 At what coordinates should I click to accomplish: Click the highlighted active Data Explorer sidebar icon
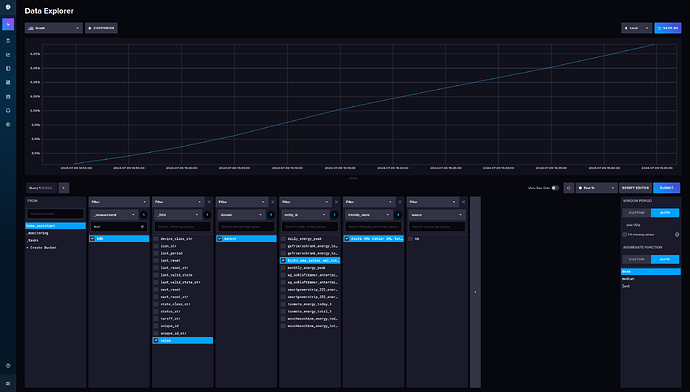coord(8,24)
